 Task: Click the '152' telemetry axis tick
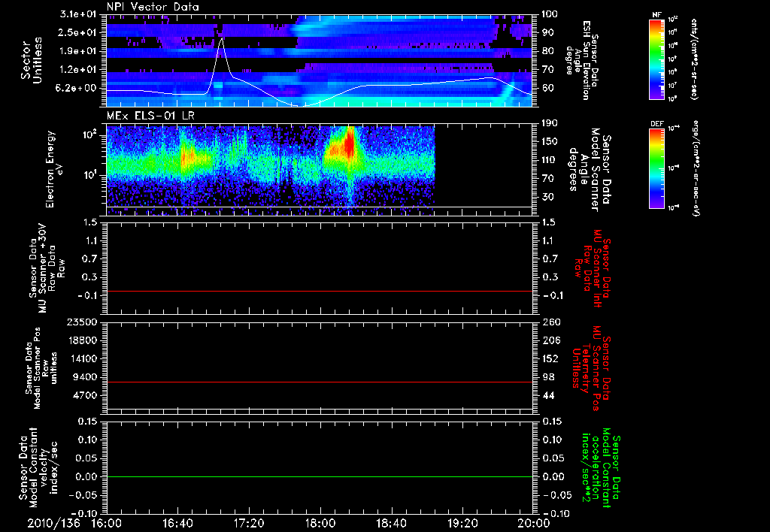(x=550, y=358)
